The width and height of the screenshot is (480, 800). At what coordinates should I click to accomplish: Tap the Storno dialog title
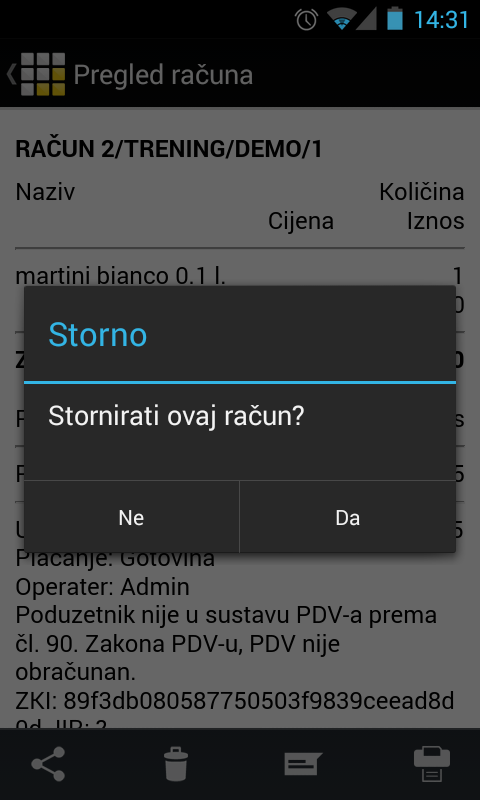click(97, 335)
